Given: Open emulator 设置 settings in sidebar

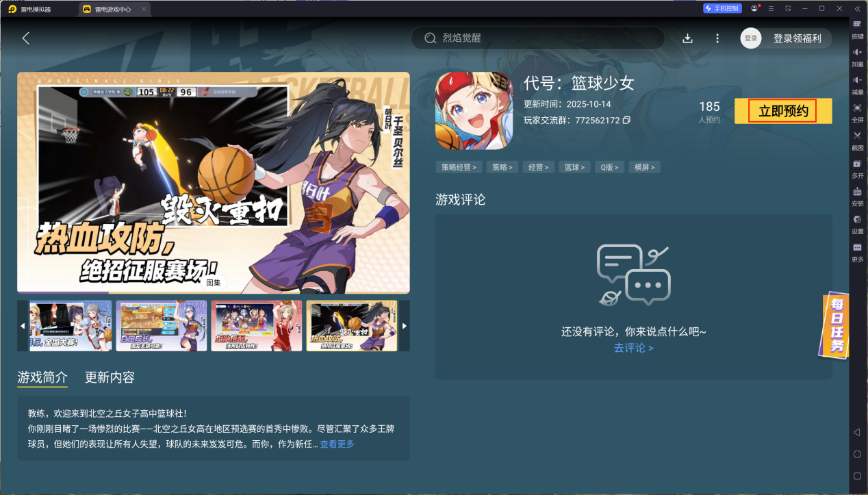Looking at the screenshot, I should [858, 225].
